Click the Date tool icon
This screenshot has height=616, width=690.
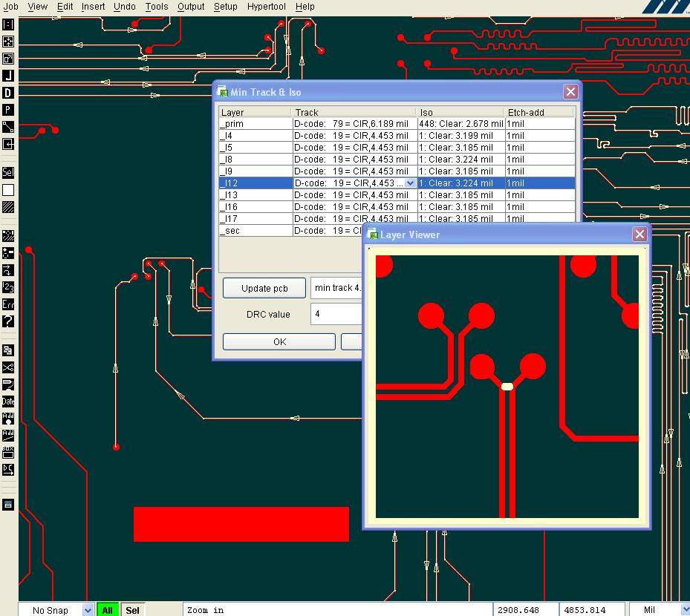click(x=8, y=401)
